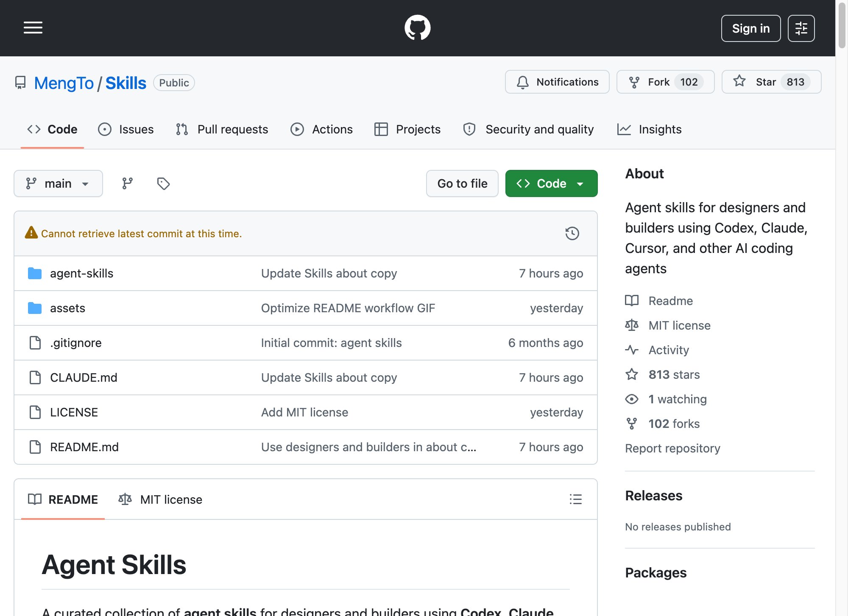The height and width of the screenshot is (616, 848).
Task: Click the Go to file button
Action: [462, 183]
